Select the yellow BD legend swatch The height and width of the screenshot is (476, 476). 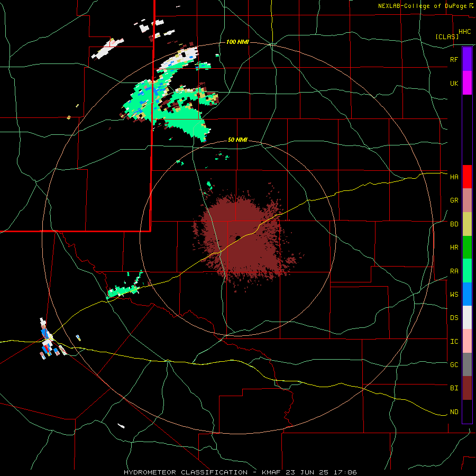pos(467,224)
